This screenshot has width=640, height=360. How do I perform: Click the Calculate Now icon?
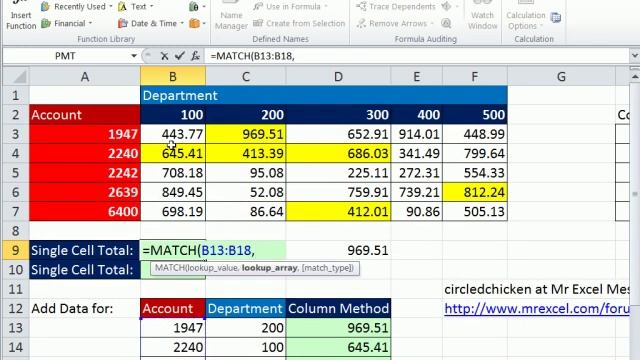tap(556, 17)
